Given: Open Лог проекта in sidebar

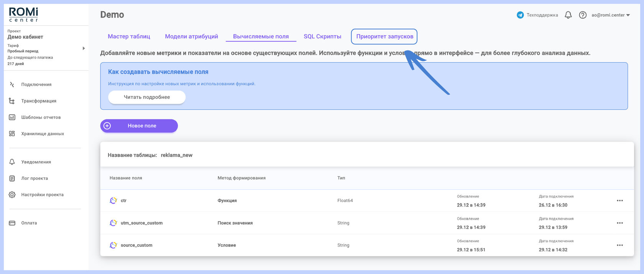Looking at the screenshot, I should [34, 178].
